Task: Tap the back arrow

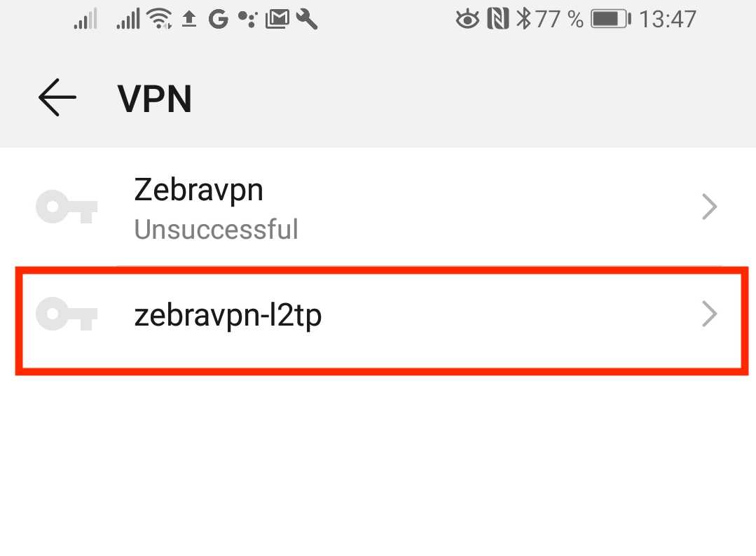Action: (57, 97)
